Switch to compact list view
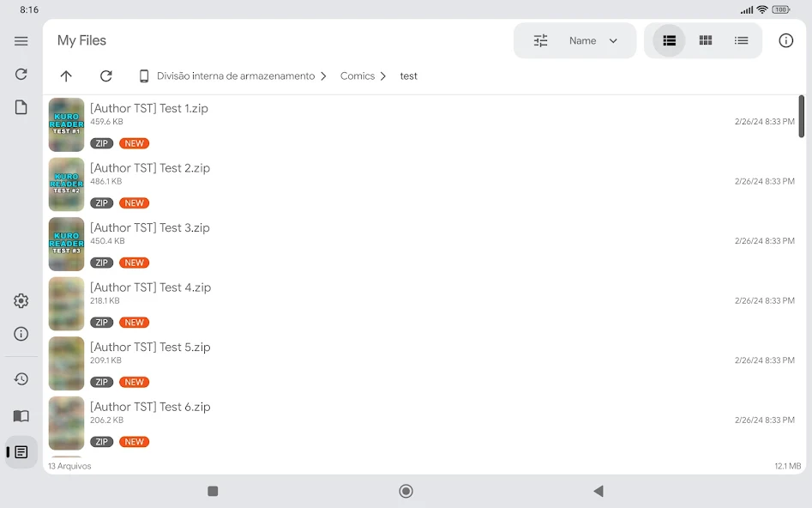This screenshot has width=812, height=508. click(x=741, y=40)
